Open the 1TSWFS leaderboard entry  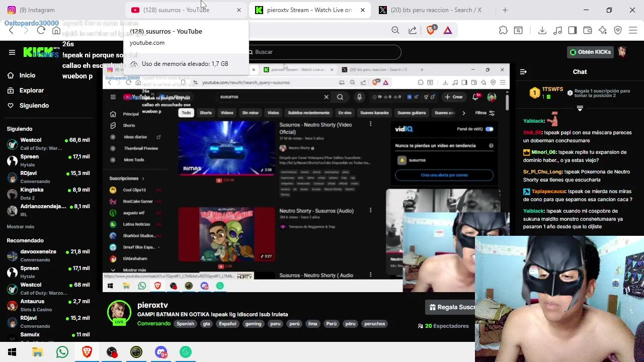point(546,93)
